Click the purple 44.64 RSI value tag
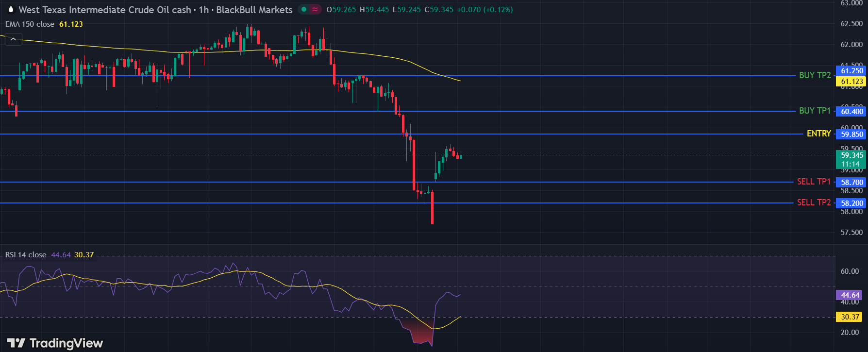This screenshot has height=352, width=868. pyautogui.click(x=850, y=295)
